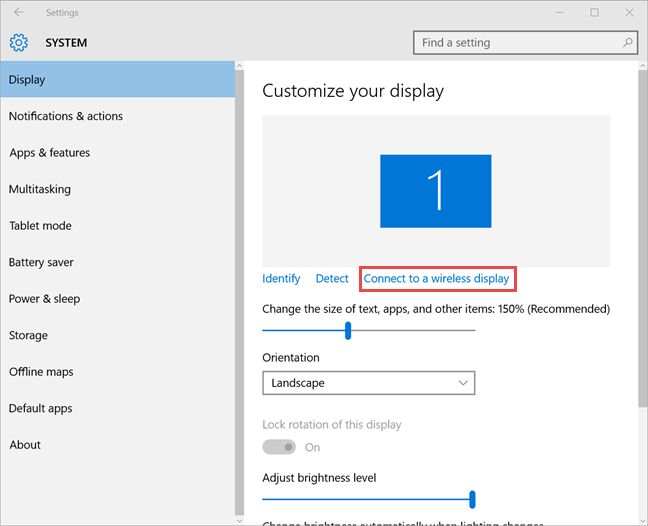Click the back arrow in title bar
Viewport: 648px width, 526px height.
pos(20,13)
